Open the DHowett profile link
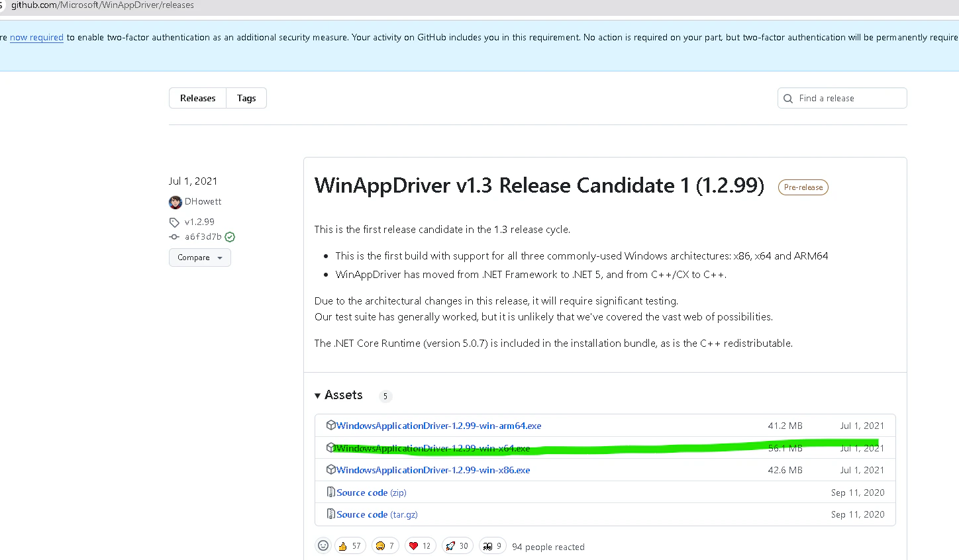Image resolution: width=959 pixels, height=560 pixels. [203, 202]
